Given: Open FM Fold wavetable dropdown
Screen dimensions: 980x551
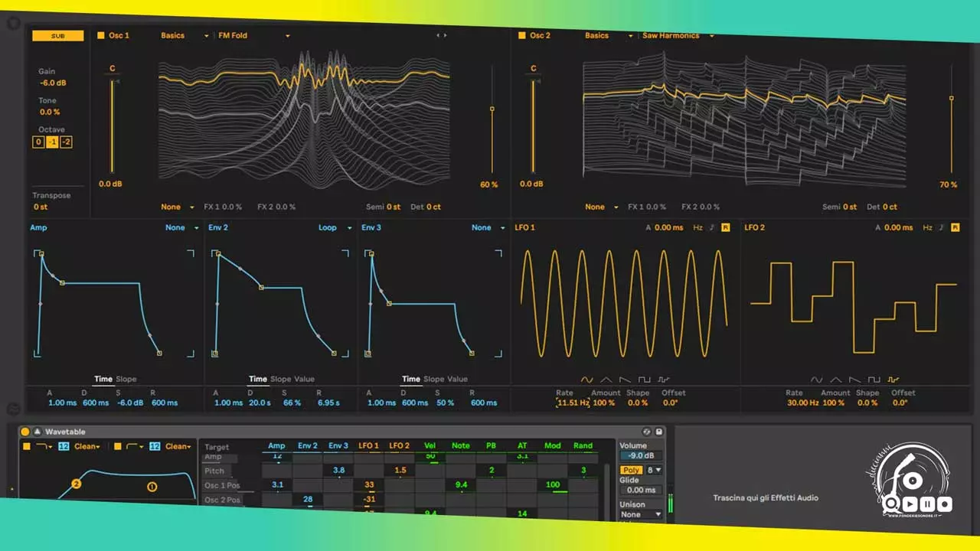Looking at the screenshot, I should pos(254,35).
